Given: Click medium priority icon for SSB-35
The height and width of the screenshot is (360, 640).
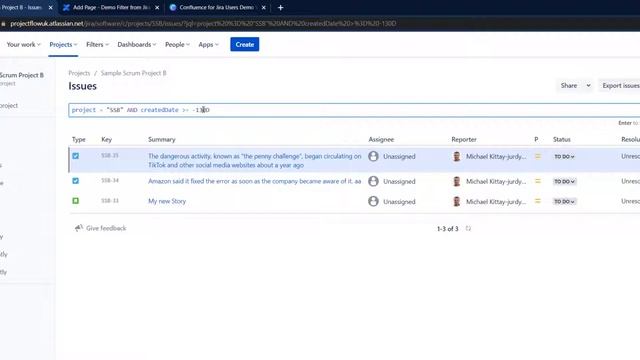Looking at the screenshot, I should click(538, 156).
